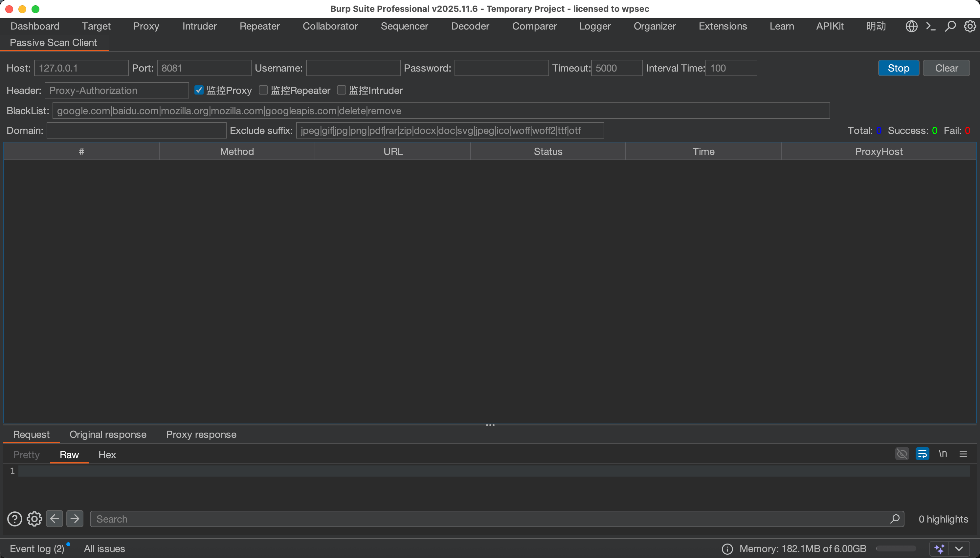Open the Collaborator tab
The image size is (980, 558).
(x=330, y=26)
